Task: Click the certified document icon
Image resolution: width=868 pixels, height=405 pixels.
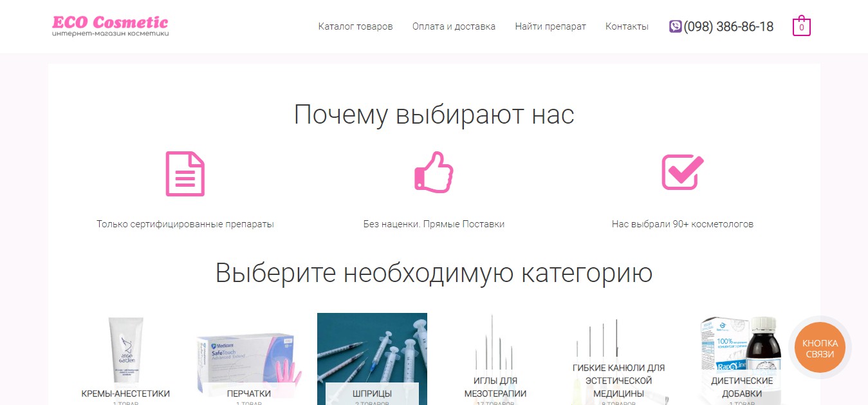Action: coord(185,174)
